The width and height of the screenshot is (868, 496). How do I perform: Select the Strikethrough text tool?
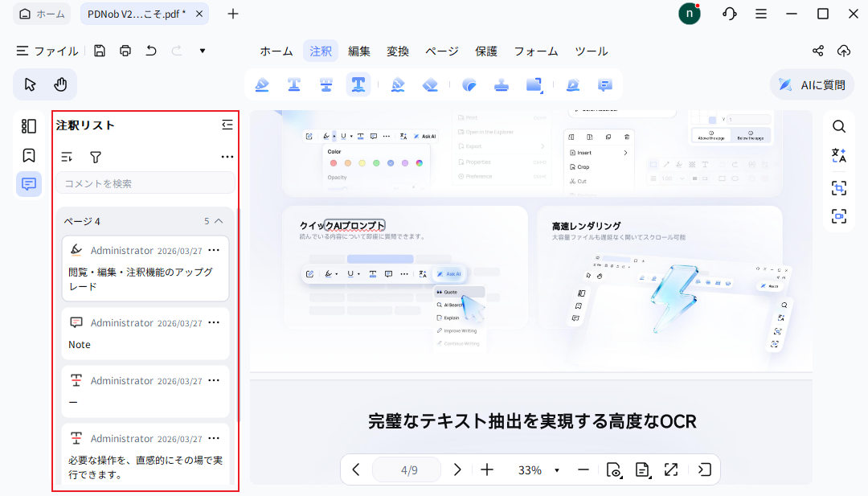click(x=326, y=84)
